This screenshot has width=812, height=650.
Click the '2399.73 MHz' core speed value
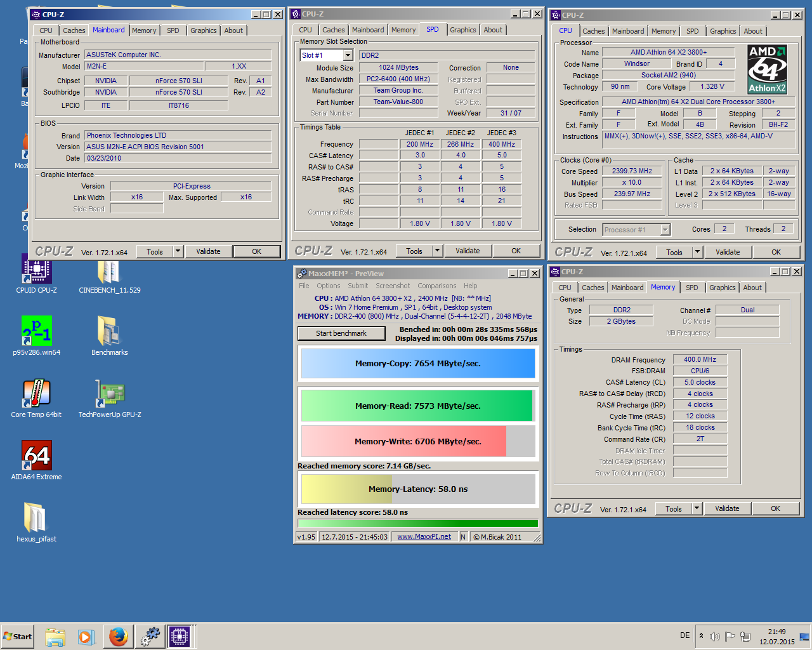(632, 171)
